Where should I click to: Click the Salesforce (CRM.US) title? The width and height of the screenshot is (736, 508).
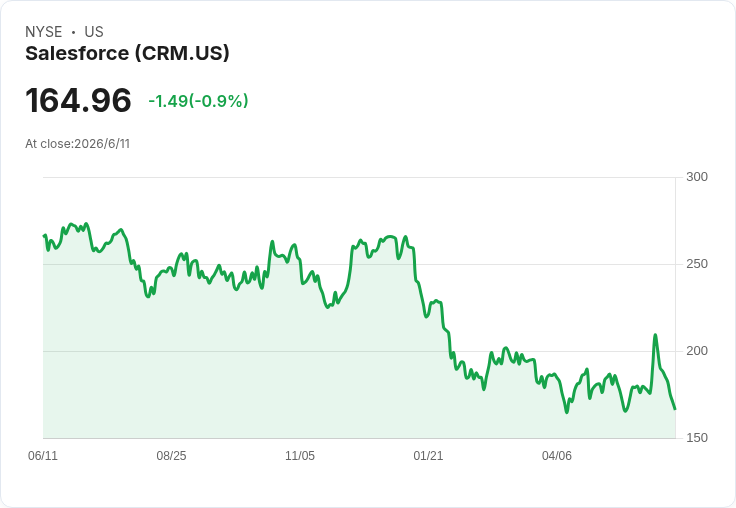click(x=127, y=53)
